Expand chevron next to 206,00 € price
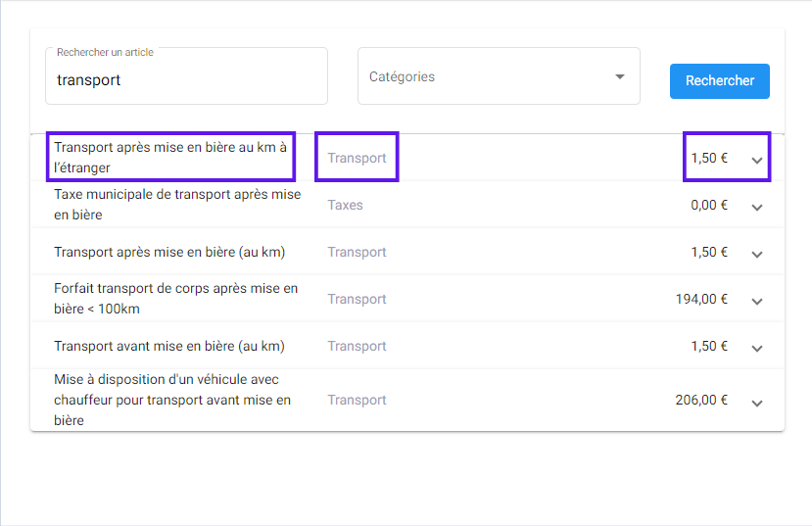 tap(756, 404)
